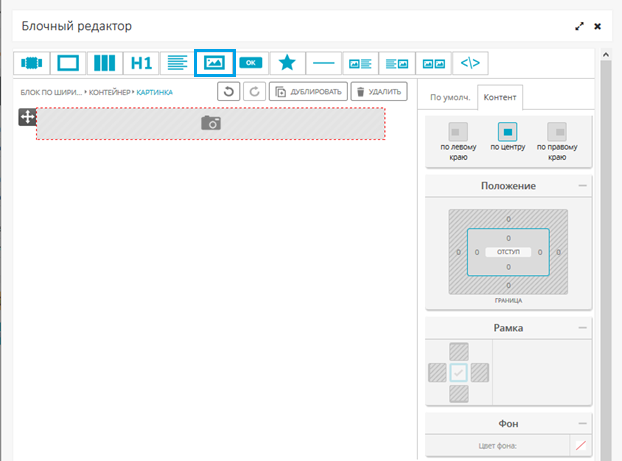This screenshot has width=622, height=461.
Task: Align content to the left edge
Action: point(458,131)
